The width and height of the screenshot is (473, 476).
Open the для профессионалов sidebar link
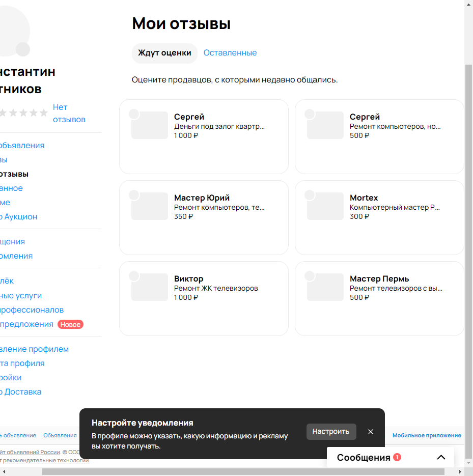click(x=32, y=310)
